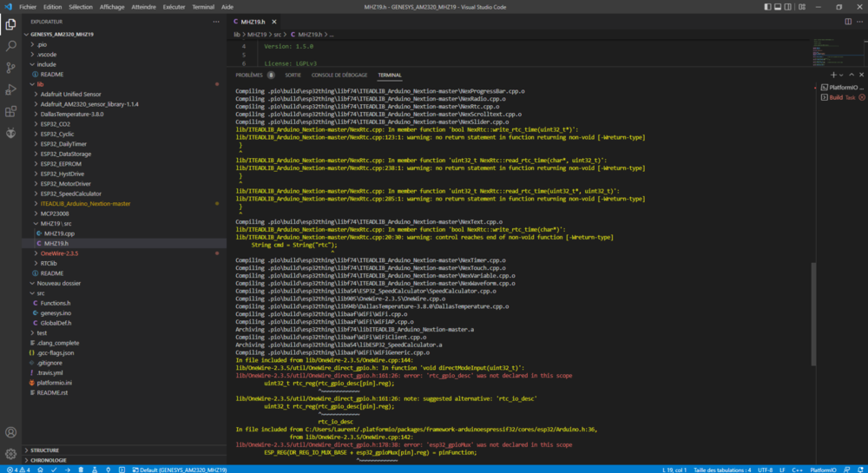
Task: Click PlatformIO Build checkmark in status bar
Action: [x=54, y=470]
